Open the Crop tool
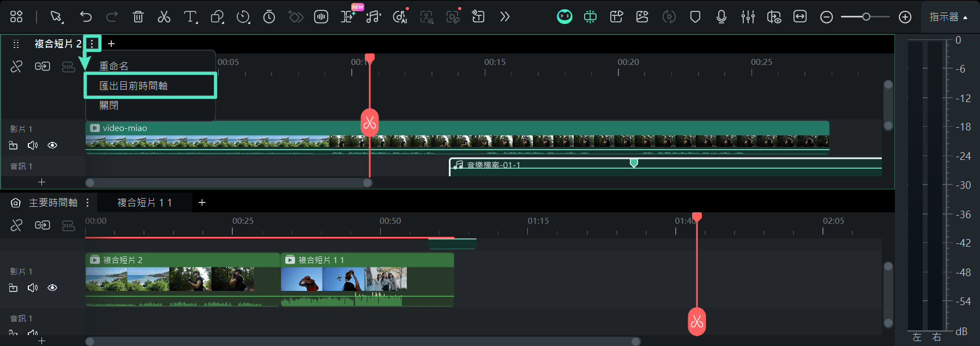The image size is (980, 346). coord(217,17)
